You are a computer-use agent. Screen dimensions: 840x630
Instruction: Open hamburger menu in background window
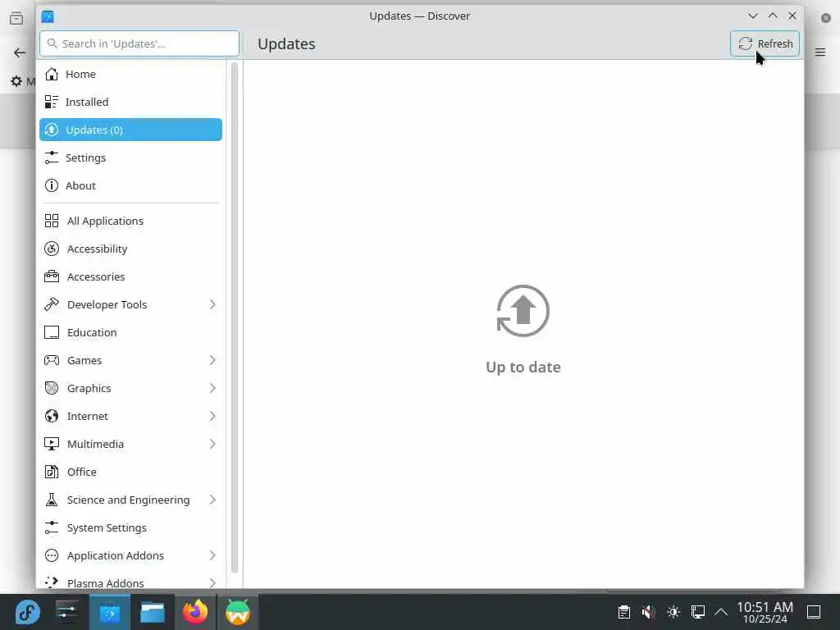(820, 52)
